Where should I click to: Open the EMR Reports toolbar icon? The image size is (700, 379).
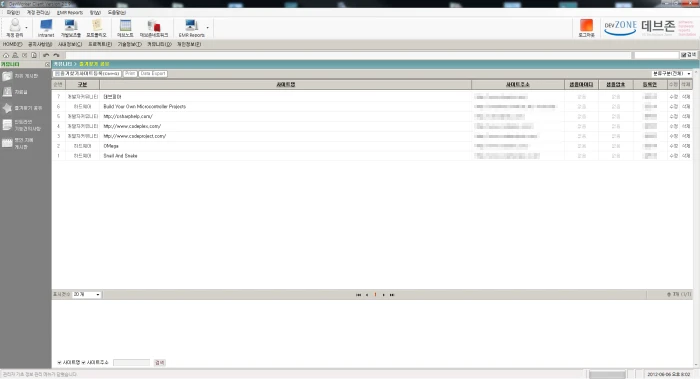point(192,28)
